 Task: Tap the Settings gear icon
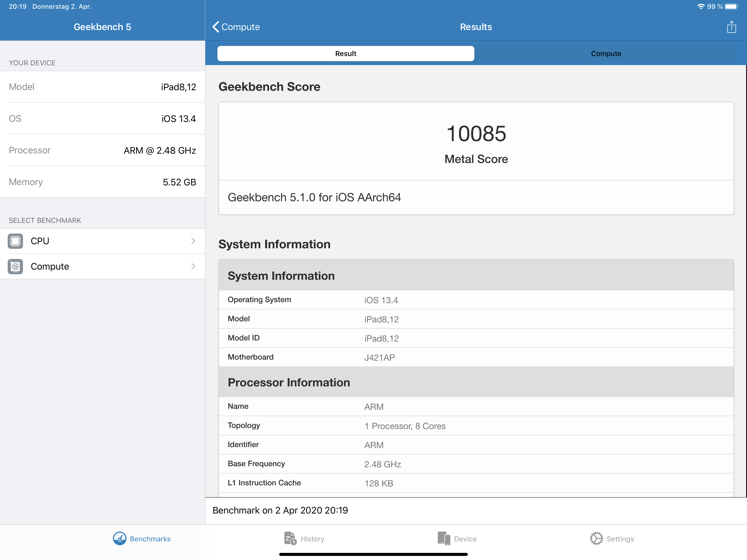coord(596,538)
